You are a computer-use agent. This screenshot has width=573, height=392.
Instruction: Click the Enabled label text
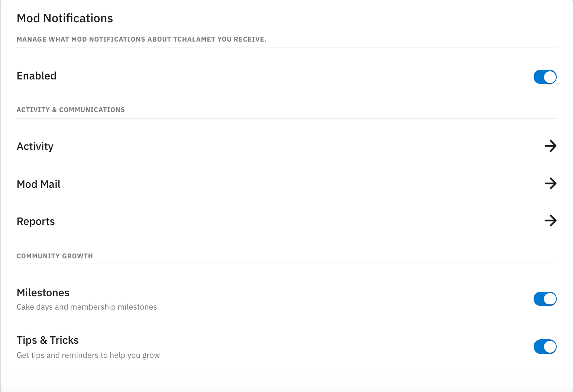click(x=36, y=76)
